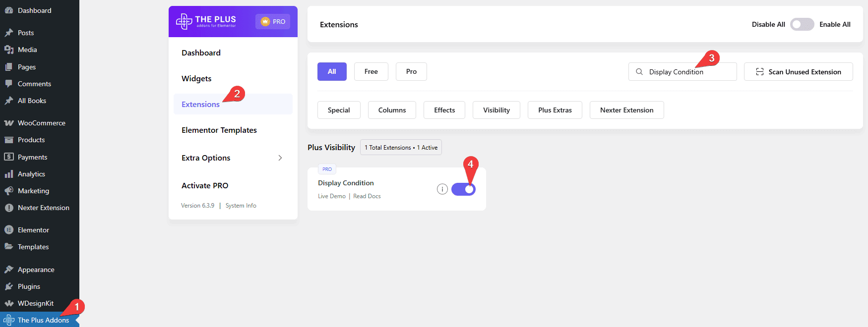Click The Plus Addons logo in header
Image resolution: width=868 pixels, height=327 pixels.
[206, 21]
